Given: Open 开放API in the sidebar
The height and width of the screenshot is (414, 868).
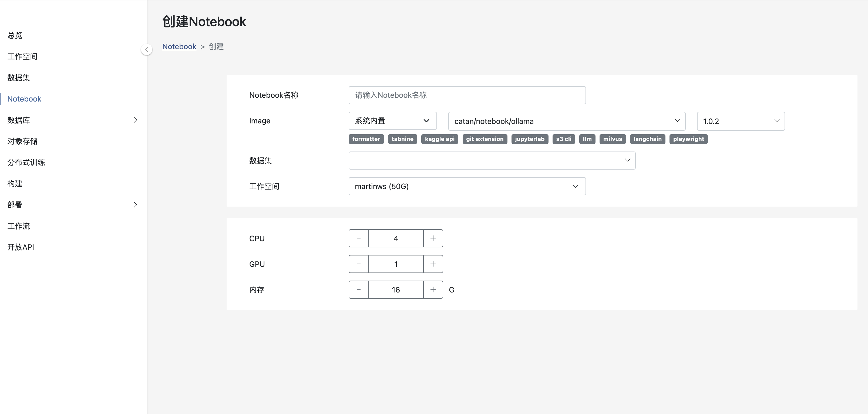Looking at the screenshot, I should pos(21,247).
